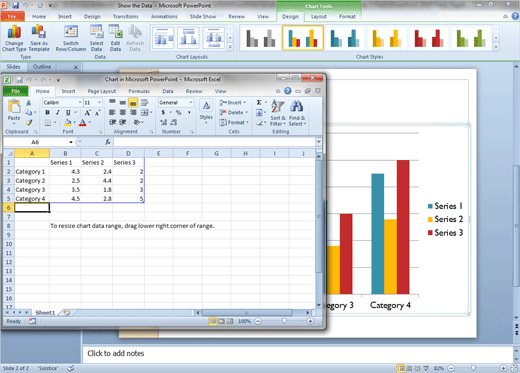This screenshot has width=520, height=373.
Task: Select the red chart style swatch
Action: pos(429,38)
